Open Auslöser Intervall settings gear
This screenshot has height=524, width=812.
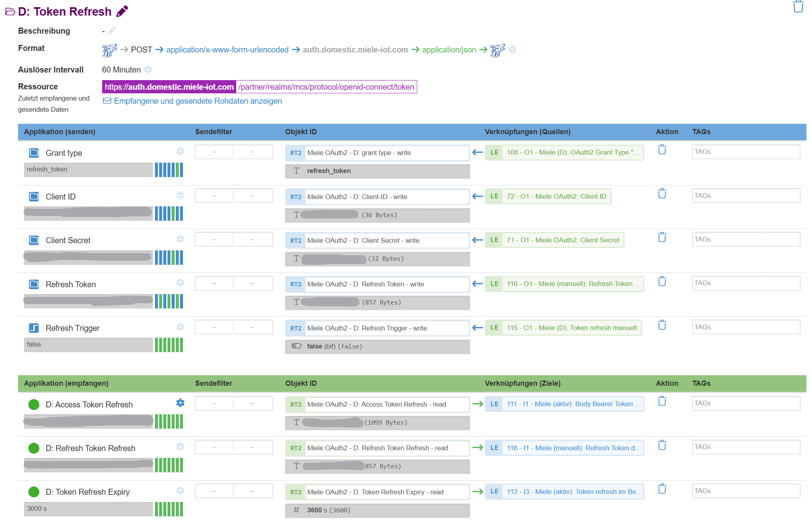click(x=148, y=70)
